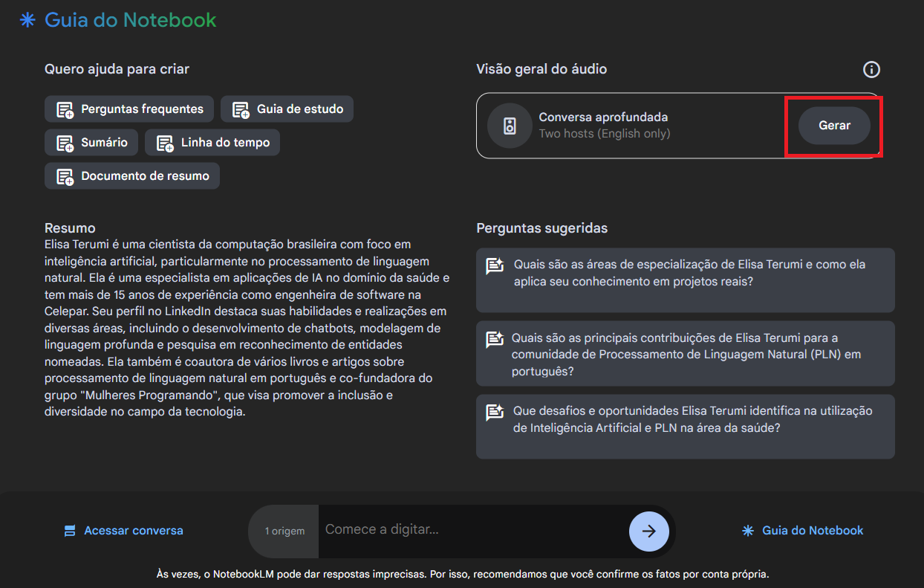Create Perguntas frequentes document
The image size is (924, 588).
(x=129, y=109)
